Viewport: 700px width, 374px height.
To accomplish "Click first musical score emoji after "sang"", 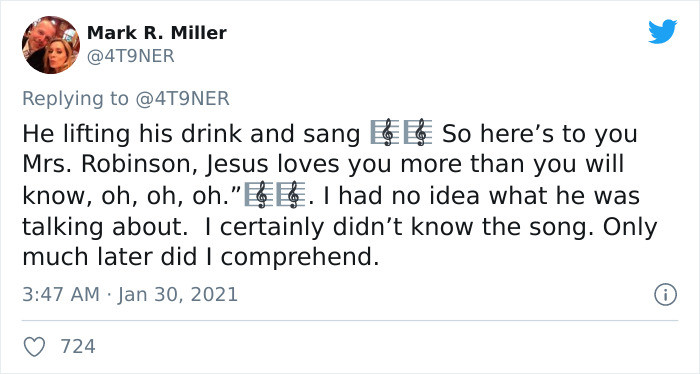I will [385, 133].
